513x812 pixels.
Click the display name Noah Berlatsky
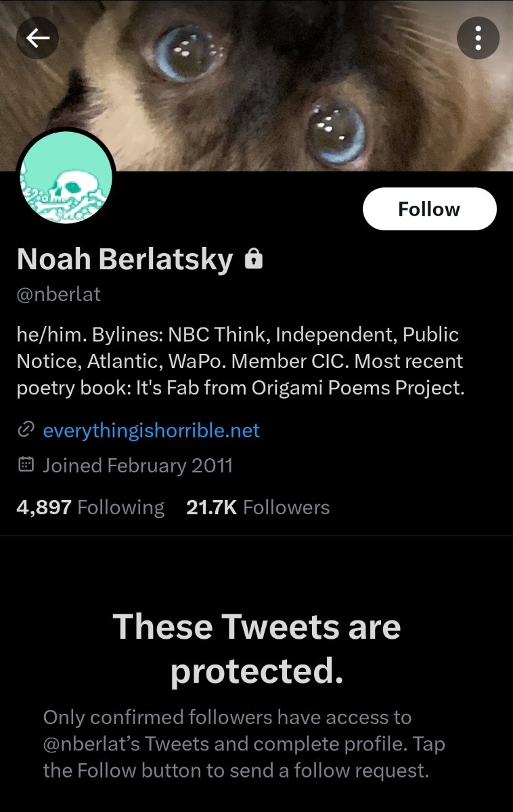click(x=125, y=259)
